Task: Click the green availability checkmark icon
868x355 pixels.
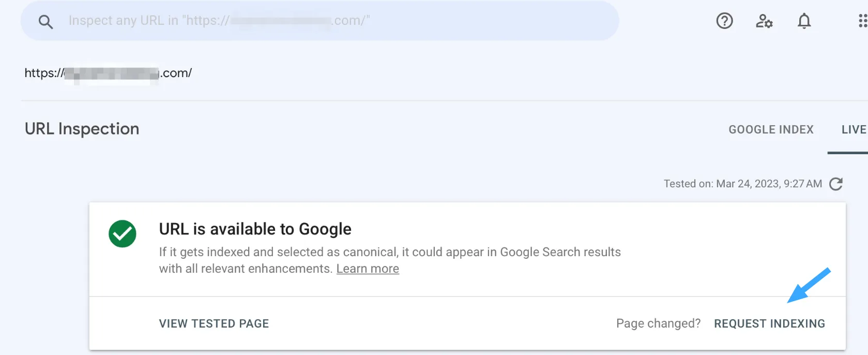Action: pos(123,234)
